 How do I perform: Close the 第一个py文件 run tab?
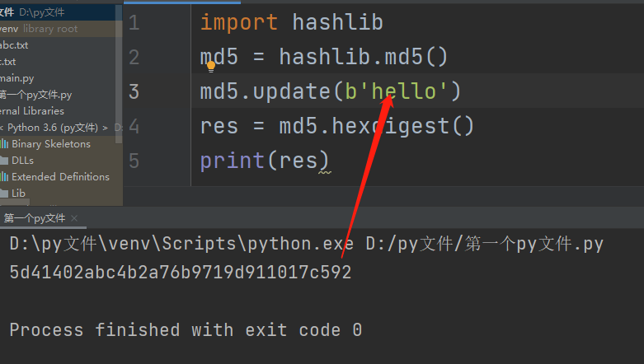74,218
